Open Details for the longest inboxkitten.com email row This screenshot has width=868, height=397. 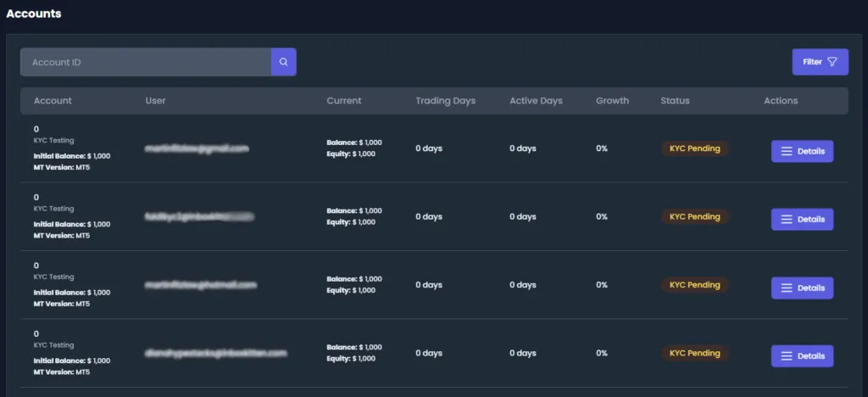(x=802, y=356)
